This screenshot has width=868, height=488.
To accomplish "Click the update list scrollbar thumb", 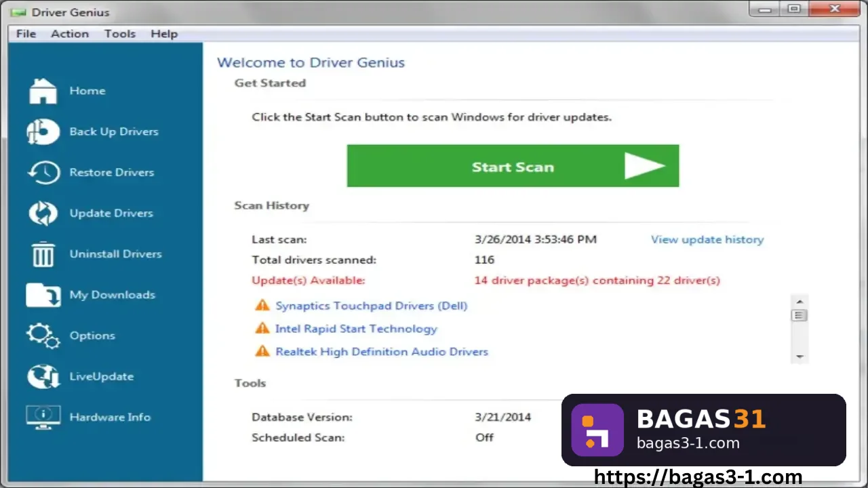I will pyautogui.click(x=800, y=315).
